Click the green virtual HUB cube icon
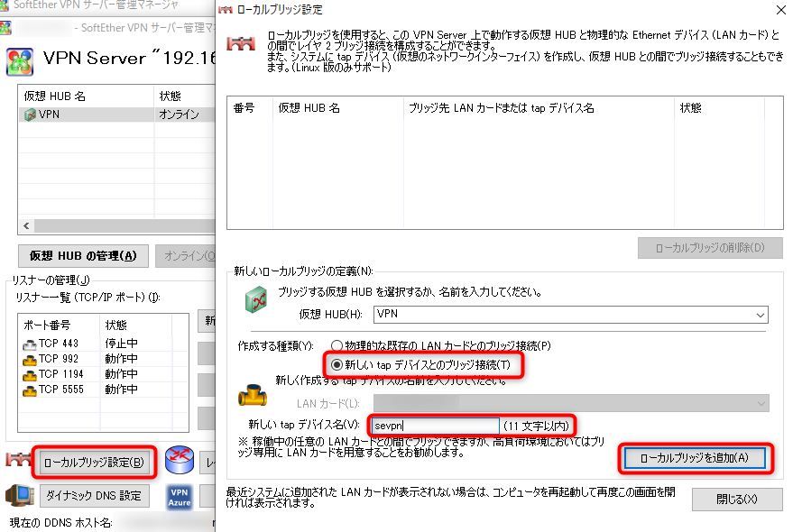This screenshot has height=532, width=793. [x=256, y=299]
